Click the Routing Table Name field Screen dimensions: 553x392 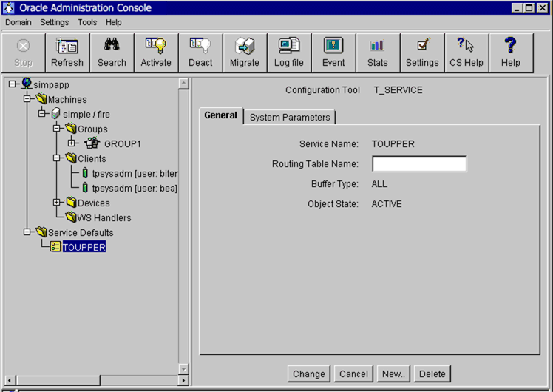419,163
